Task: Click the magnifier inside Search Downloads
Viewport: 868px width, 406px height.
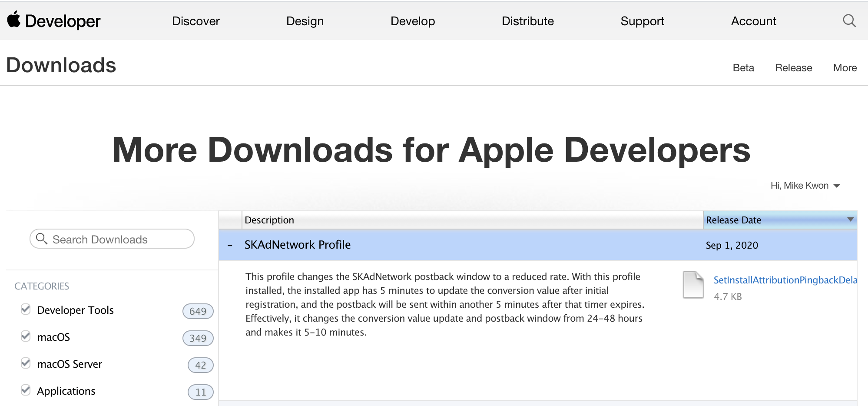Action: [x=42, y=239]
